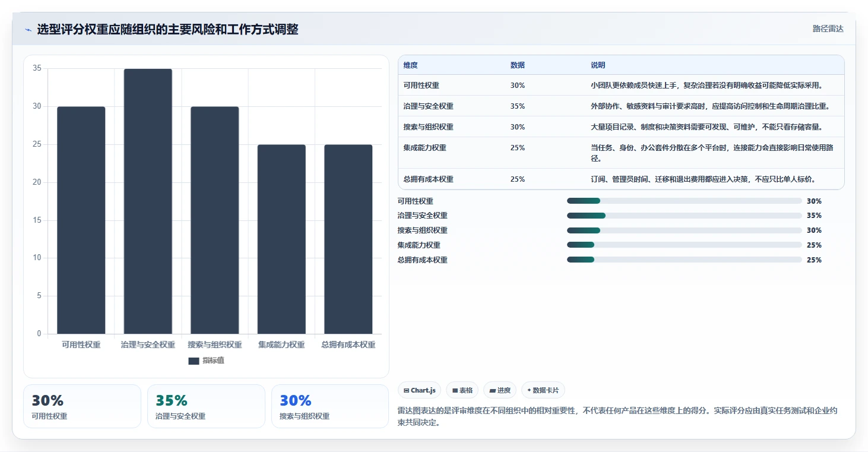Click the 20 tick on the chart y-axis
Viewport: 868px width, 452px height.
37,182
